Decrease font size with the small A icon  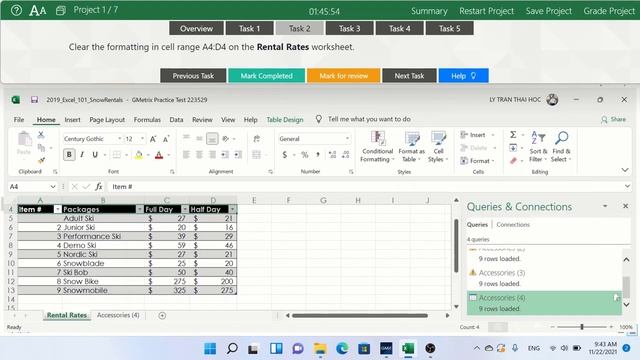point(166,139)
